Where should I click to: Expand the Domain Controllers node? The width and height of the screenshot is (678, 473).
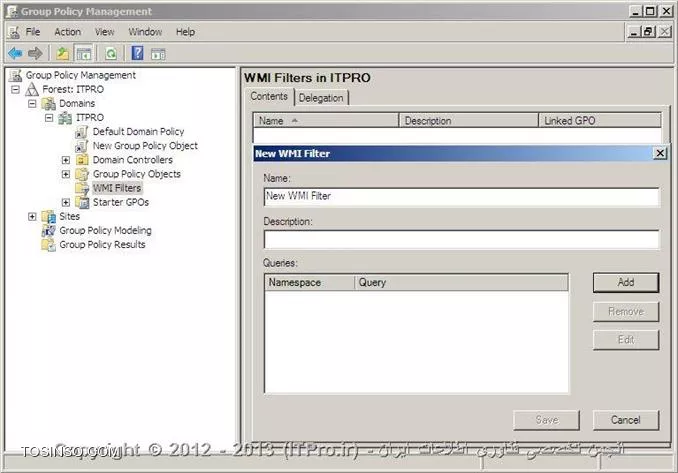[66, 160]
